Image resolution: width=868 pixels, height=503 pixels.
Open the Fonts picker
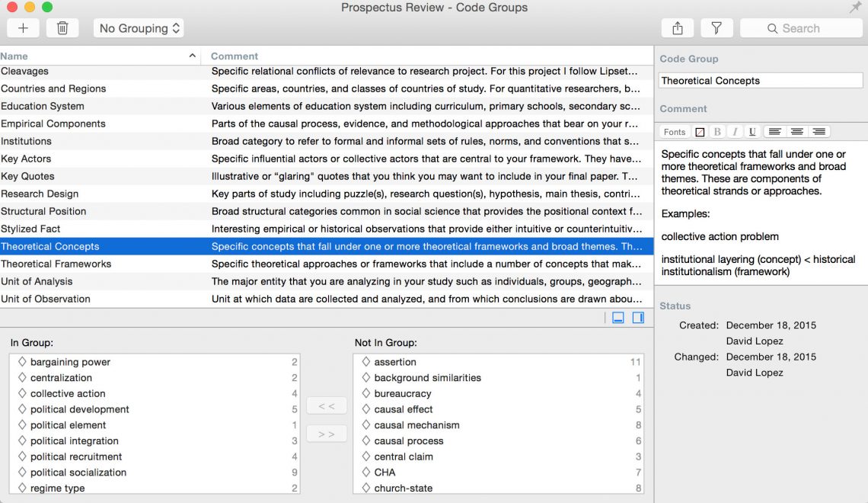click(x=675, y=132)
